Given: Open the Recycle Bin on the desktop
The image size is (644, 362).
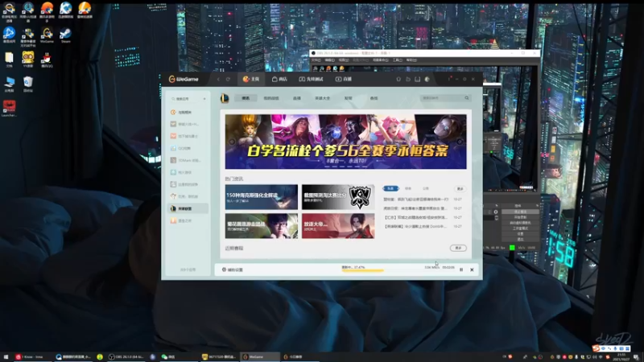Looking at the screenshot, I should [28, 84].
